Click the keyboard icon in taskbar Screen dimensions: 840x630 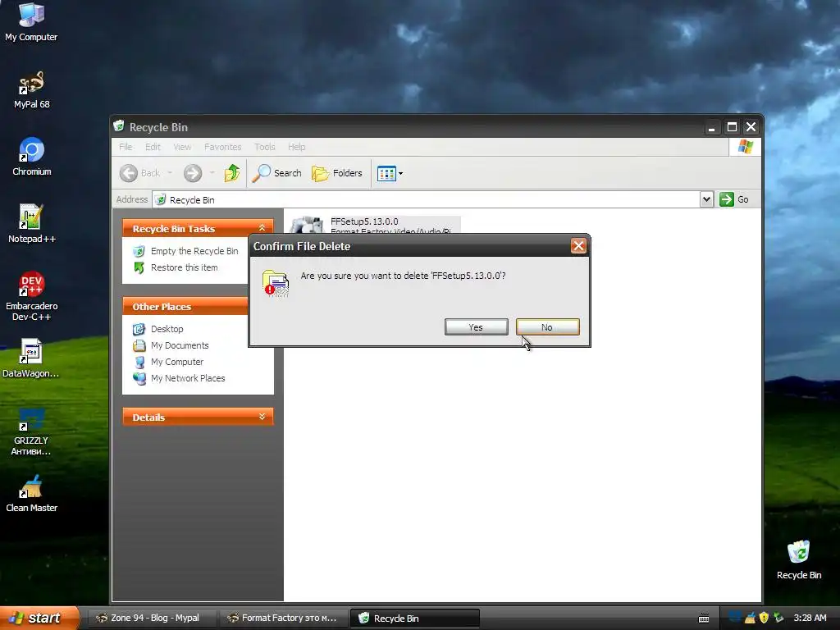(704, 619)
